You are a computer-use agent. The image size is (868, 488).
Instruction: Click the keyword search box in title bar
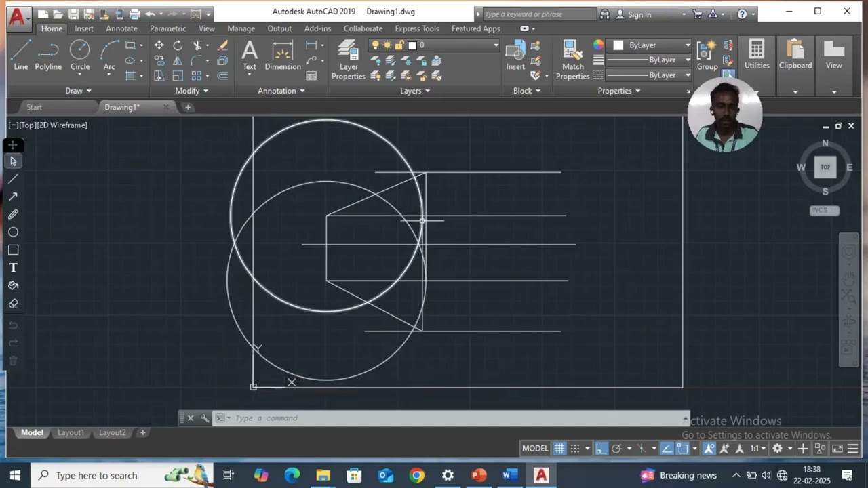[539, 14]
